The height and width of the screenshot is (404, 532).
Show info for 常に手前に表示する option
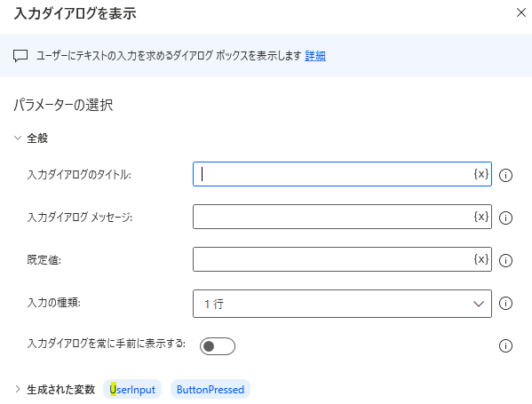505,346
